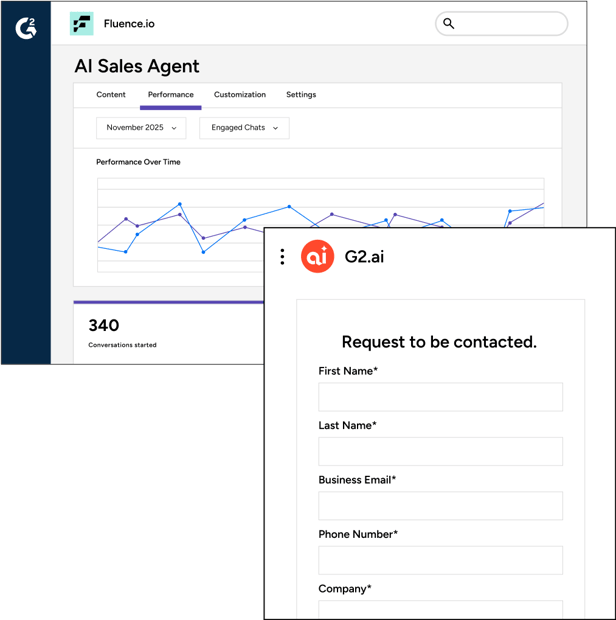
Task: Select the Performance tab
Action: (171, 95)
